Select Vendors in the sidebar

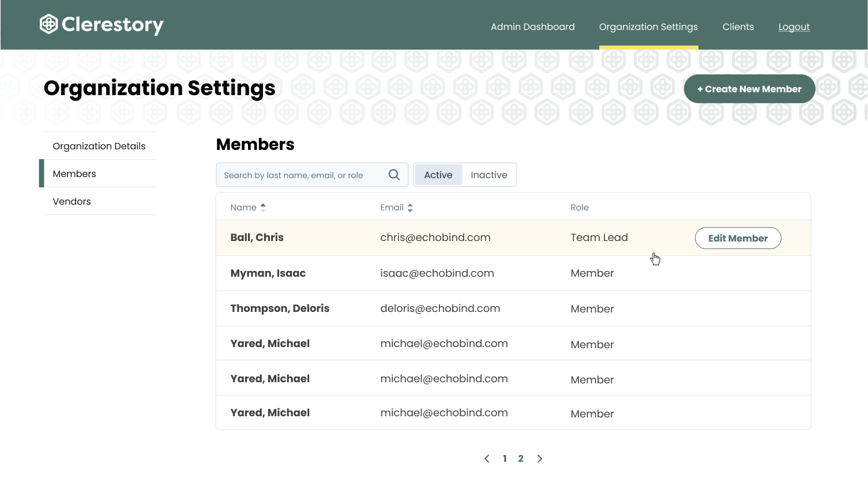(x=72, y=201)
